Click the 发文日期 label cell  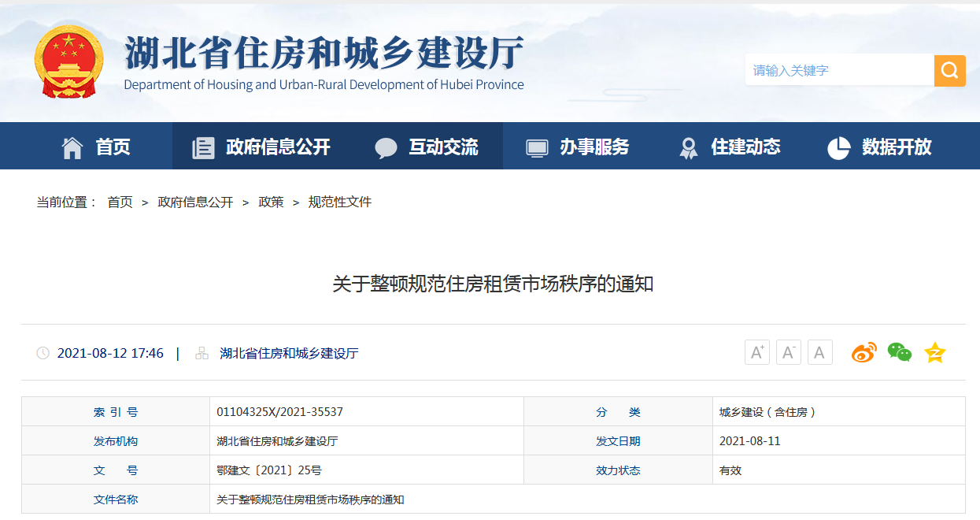618,441
